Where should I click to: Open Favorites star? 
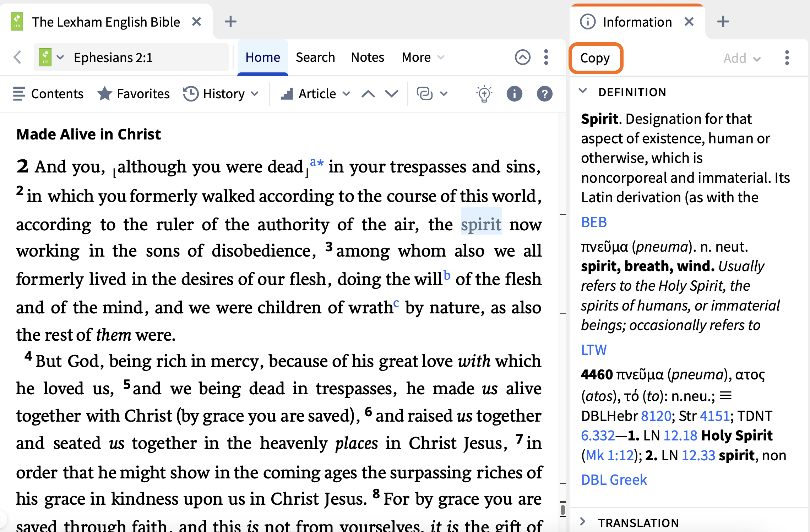[x=134, y=94]
